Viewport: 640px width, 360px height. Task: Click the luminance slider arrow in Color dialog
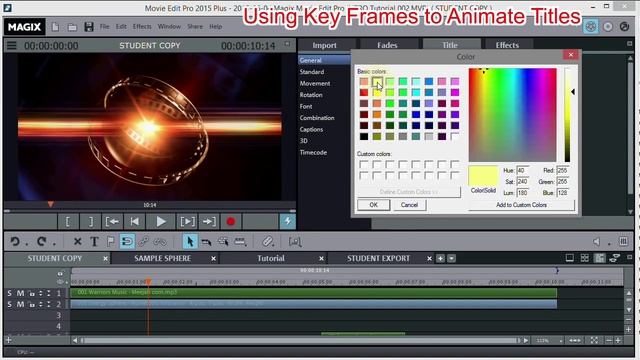coord(573,92)
